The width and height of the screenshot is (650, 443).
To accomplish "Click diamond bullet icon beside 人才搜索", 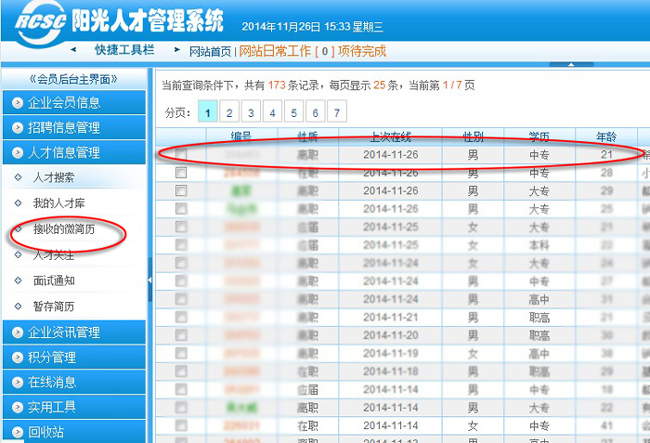I will [x=17, y=178].
